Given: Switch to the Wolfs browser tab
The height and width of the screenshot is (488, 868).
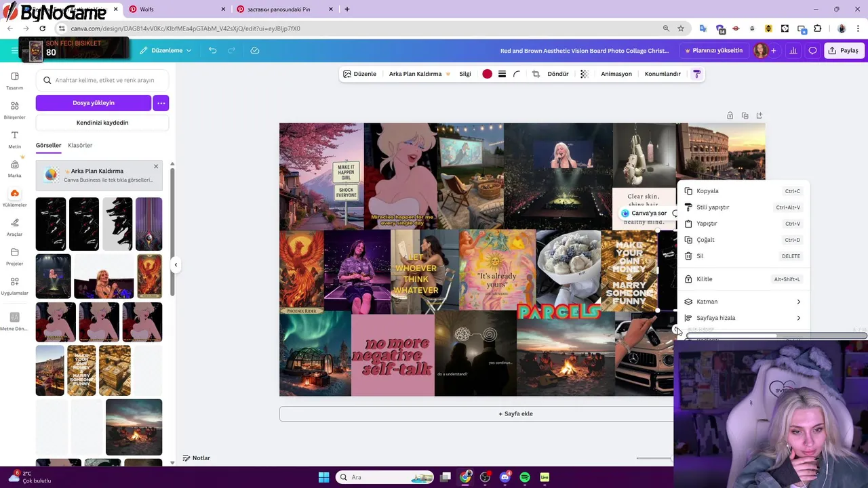Looking at the screenshot, I should click(176, 9).
